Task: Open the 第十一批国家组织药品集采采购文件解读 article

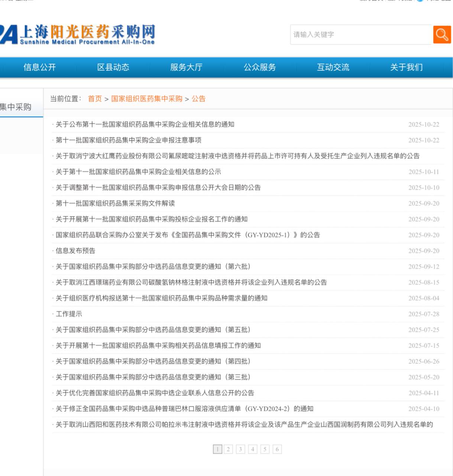Action: [115, 203]
